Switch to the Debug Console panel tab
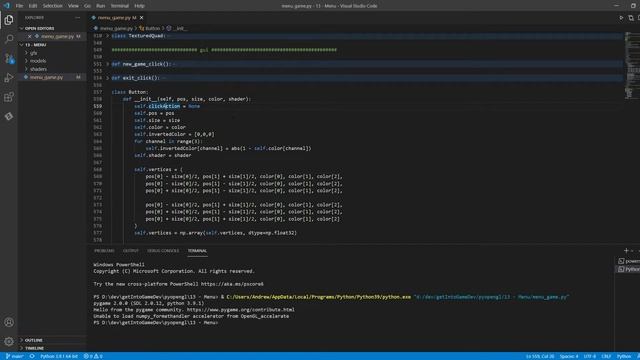 click(x=163, y=251)
